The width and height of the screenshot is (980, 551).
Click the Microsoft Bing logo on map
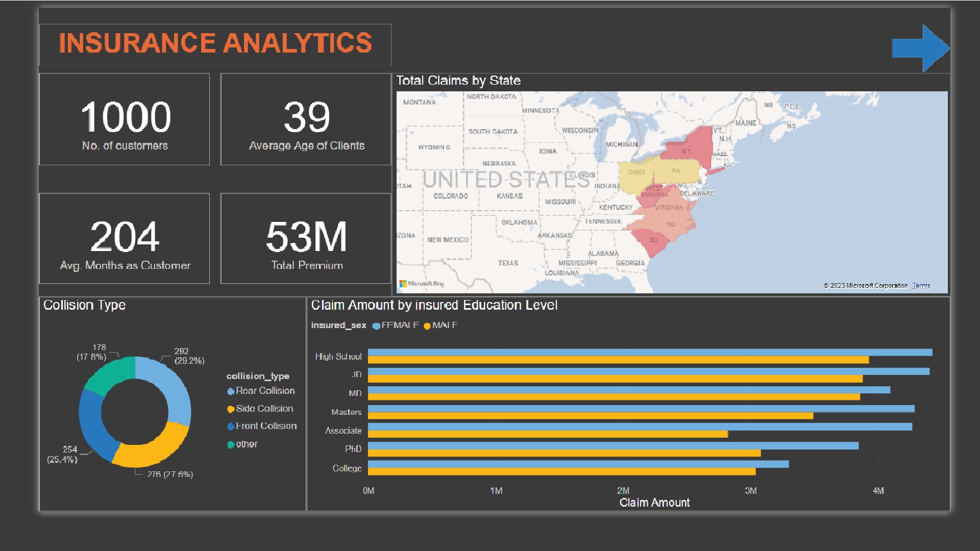[x=422, y=284]
